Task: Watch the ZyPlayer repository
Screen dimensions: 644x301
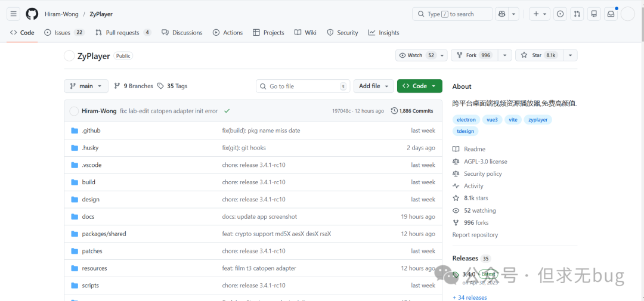Action: tap(416, 55)
